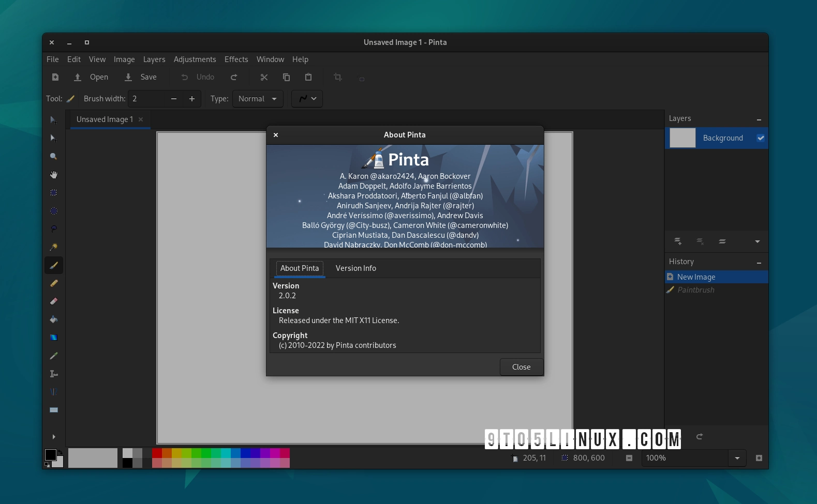This screenshot has width=817, height=504.
Task: Click the Layer Properties icon
Action: (x=722, y=241)
